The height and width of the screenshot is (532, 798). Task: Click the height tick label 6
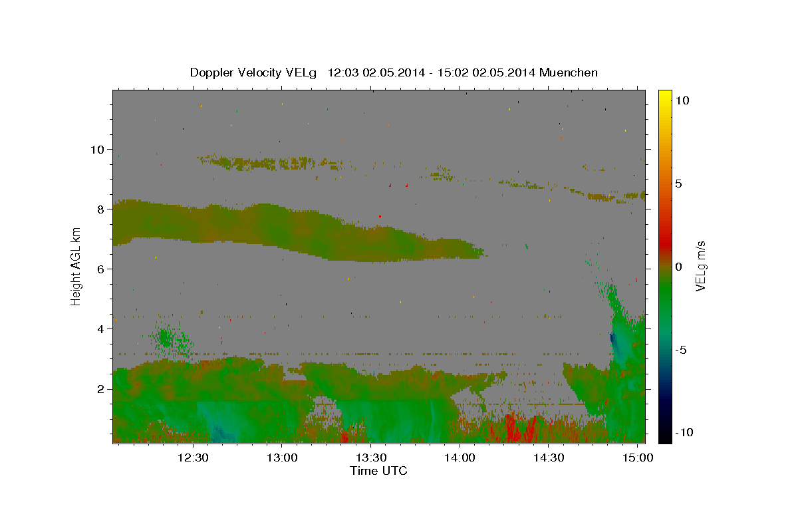101,269
